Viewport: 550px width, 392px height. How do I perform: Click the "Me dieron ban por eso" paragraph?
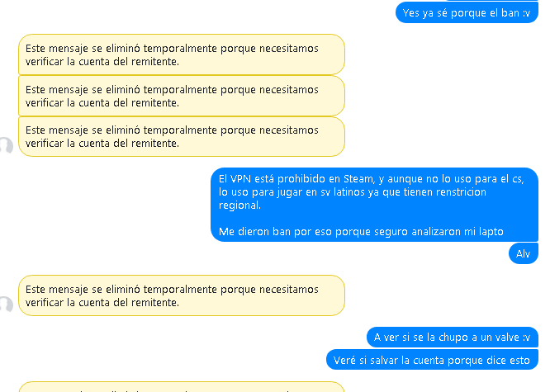tap(361, 232)
